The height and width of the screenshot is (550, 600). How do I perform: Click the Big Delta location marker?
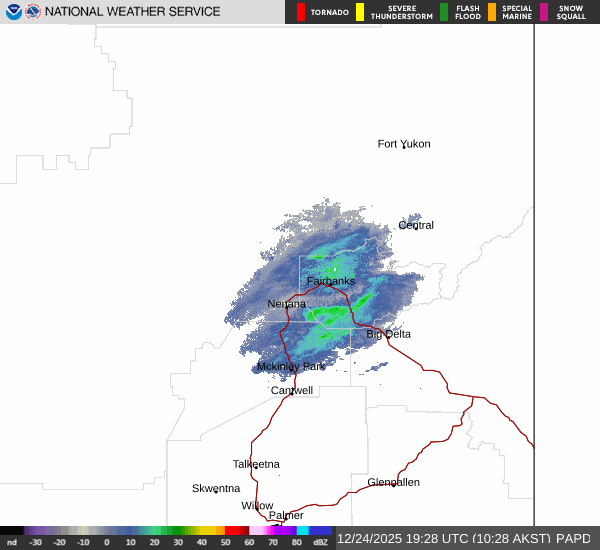coord(388,334)
